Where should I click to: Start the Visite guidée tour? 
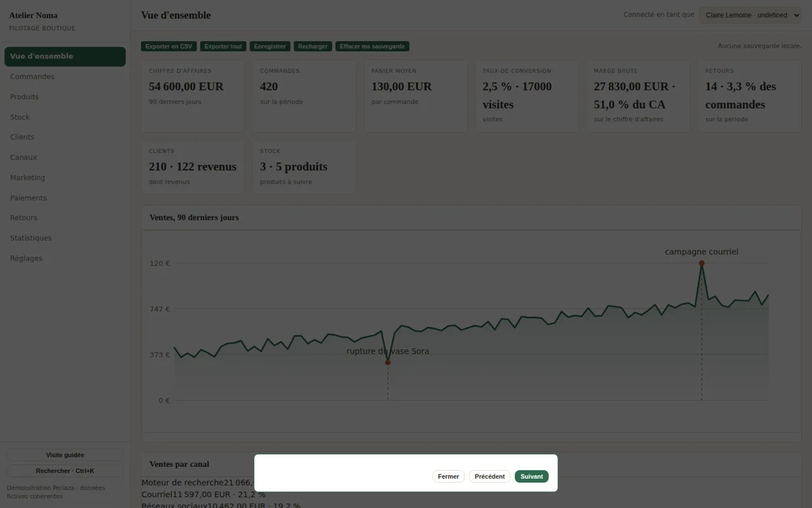[x=65, y=455]
